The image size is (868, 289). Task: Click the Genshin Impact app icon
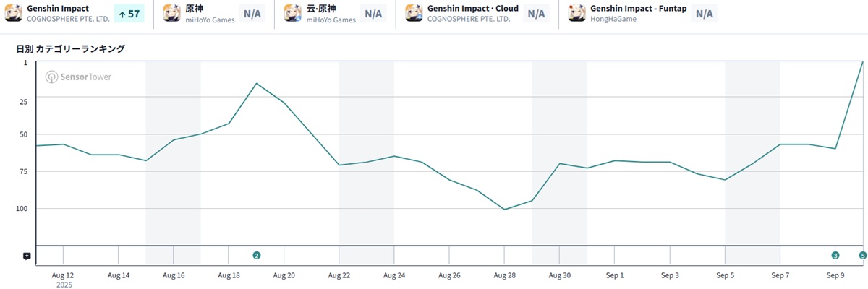(x=14, y=13)
